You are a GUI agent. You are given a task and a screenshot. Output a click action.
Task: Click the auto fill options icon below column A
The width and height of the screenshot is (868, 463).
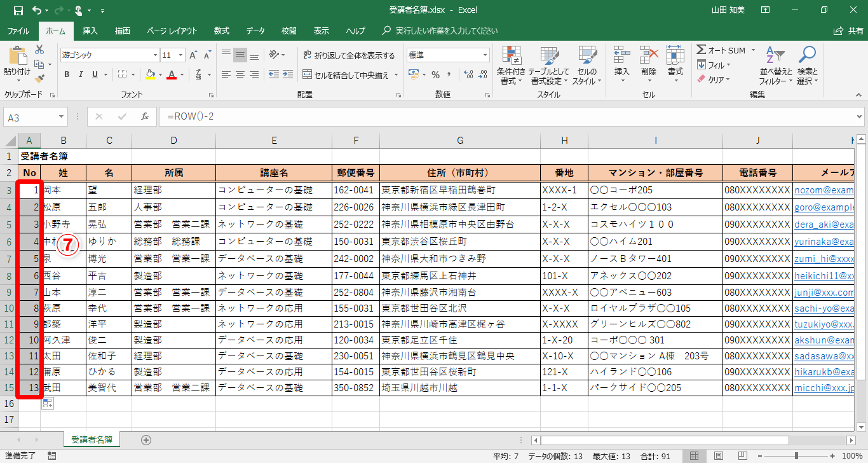click(x=47, y=403)
